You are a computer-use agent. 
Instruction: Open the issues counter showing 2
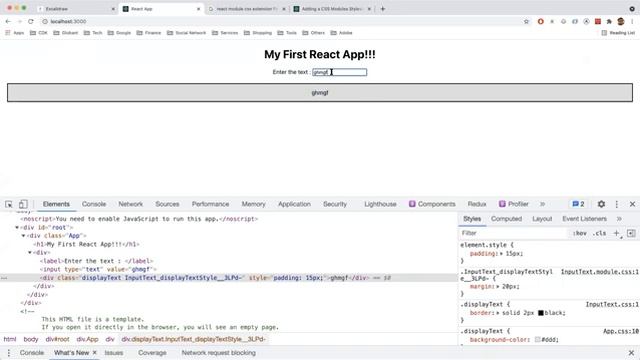[x=578, y=204]
